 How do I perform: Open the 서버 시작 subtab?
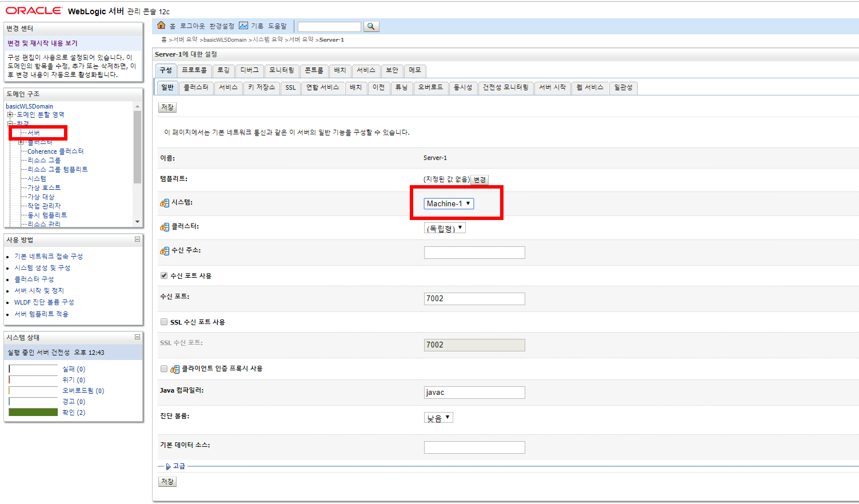553,87
